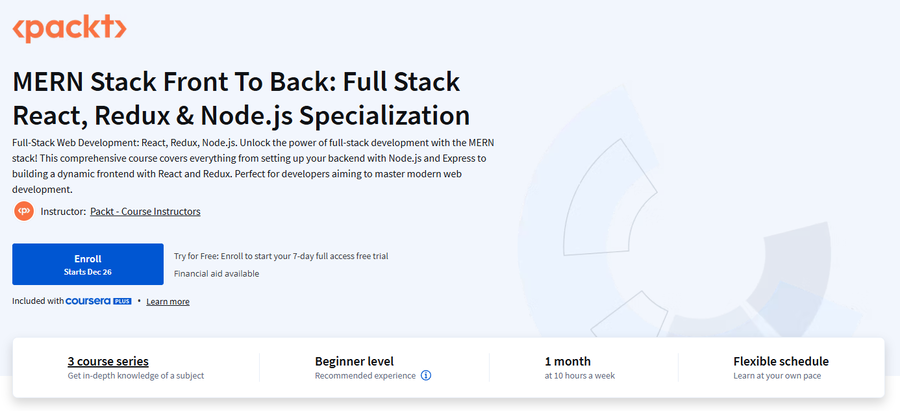Follow the Learn more link
900x411 pixels.
click(x=168, y=301)
